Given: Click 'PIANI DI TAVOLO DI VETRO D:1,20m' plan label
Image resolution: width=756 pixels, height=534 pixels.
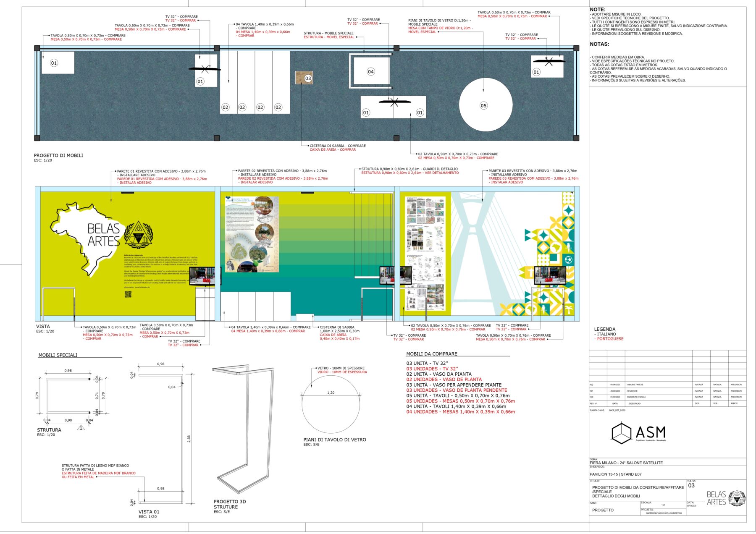Looking at the screenshot, I should point(439,21).
